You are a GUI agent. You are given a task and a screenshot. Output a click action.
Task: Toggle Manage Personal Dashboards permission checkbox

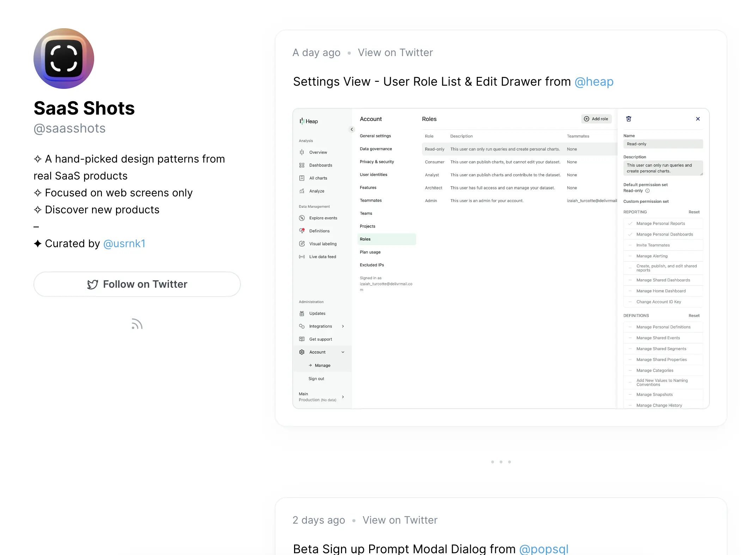coord(630,234)
